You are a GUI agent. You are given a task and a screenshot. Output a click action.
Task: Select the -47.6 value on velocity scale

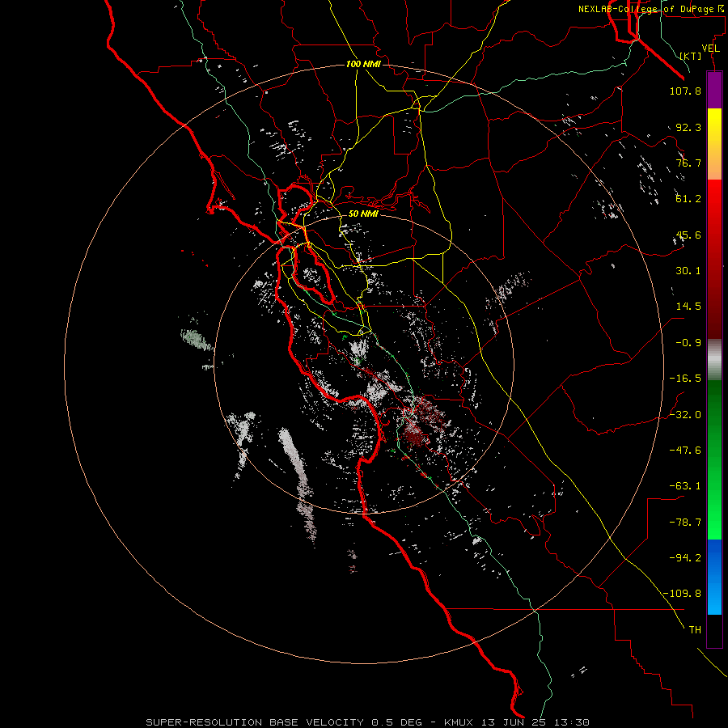pyautogui.click(x=685, y=451)
